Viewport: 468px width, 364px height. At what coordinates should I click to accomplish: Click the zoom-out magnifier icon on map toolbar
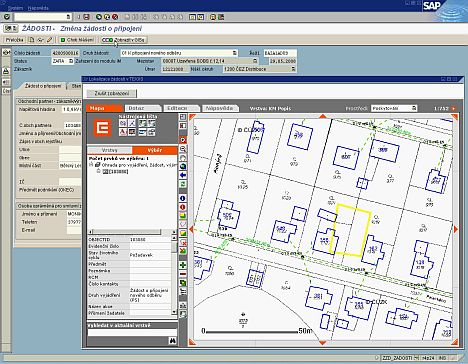pyautogui.click(x=183, y=149)
